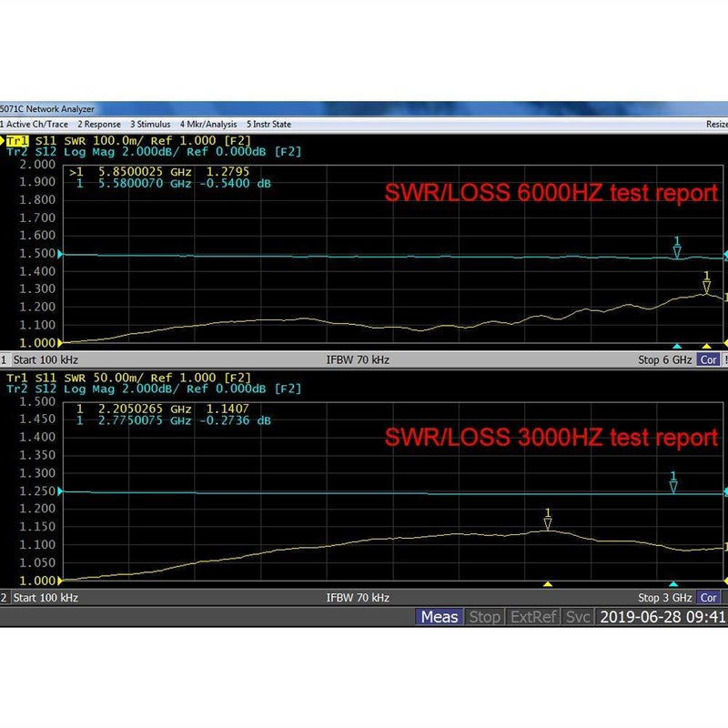Click date and time 2019-06-28 09:41
Screen dimensions: 728x728
[x=662, y=617]
